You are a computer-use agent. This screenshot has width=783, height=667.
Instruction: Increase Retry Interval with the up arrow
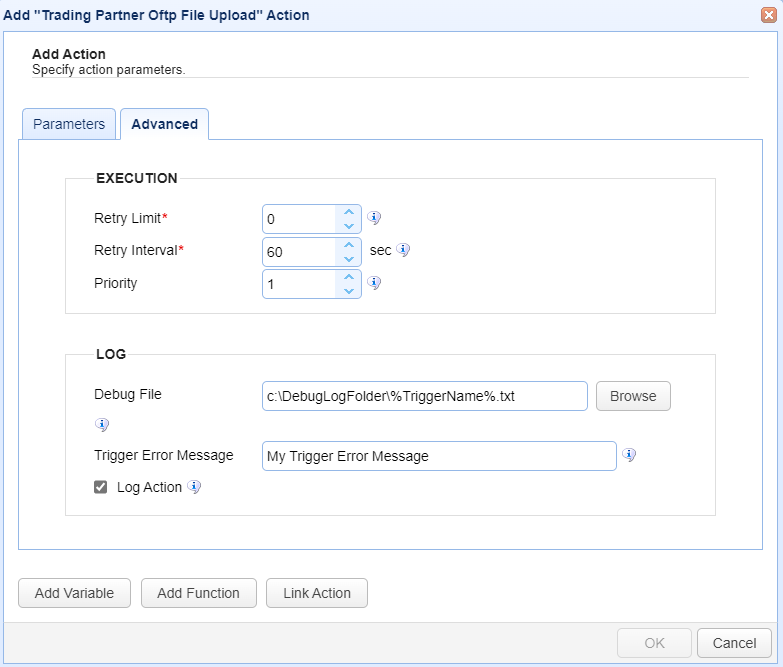tap(349, 245)
